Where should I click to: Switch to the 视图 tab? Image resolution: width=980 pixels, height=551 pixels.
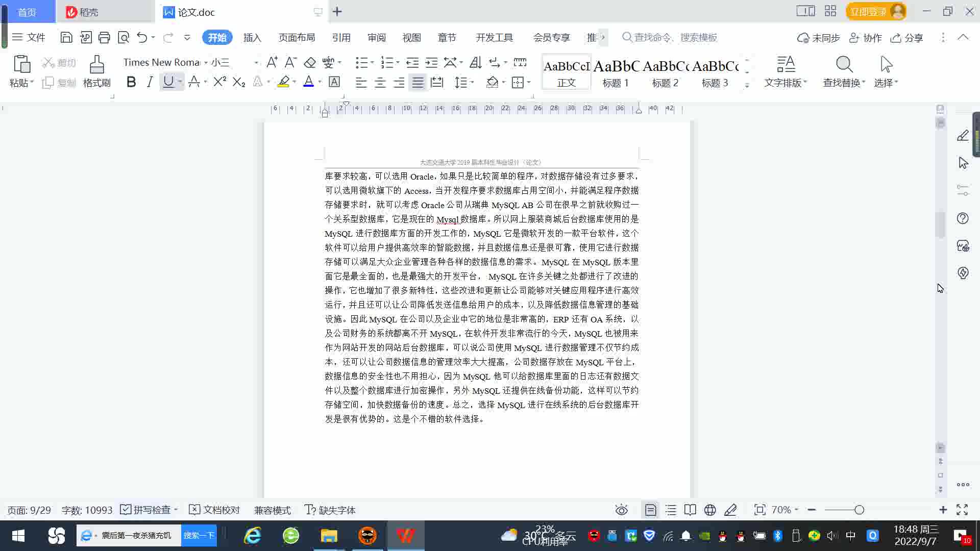click(411, 37)
